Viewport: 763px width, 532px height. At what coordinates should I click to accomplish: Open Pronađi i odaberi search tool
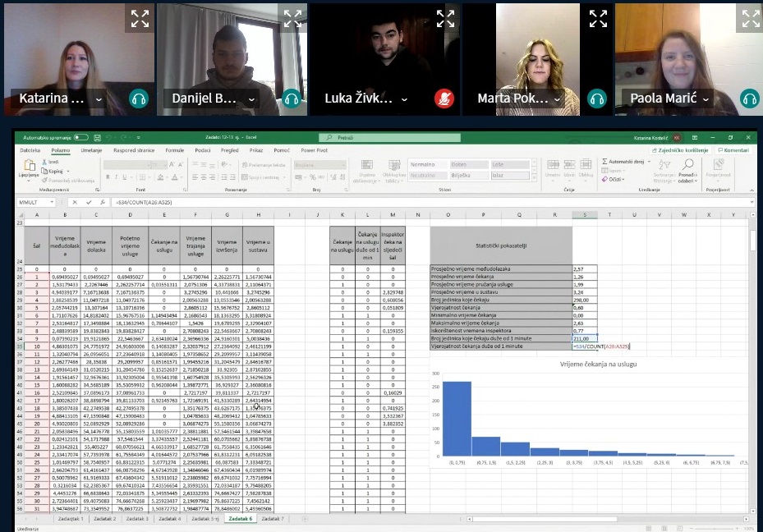coord(687,174)
